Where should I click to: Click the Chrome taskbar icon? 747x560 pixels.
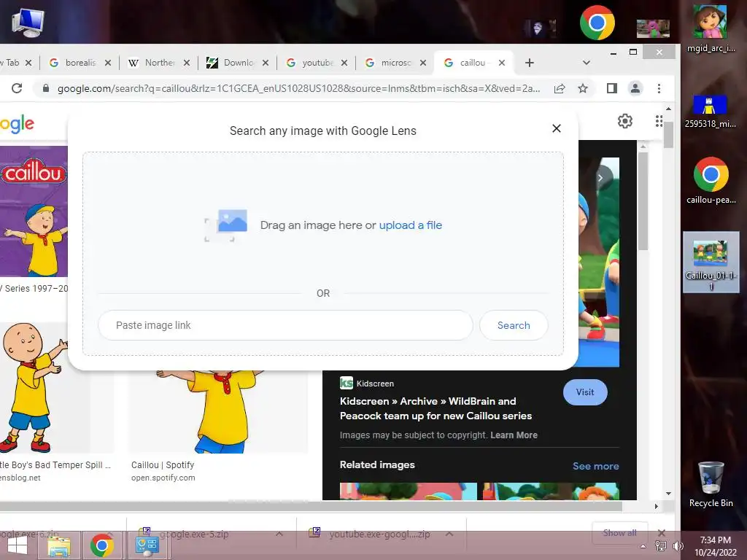click(x=101, y=545)
